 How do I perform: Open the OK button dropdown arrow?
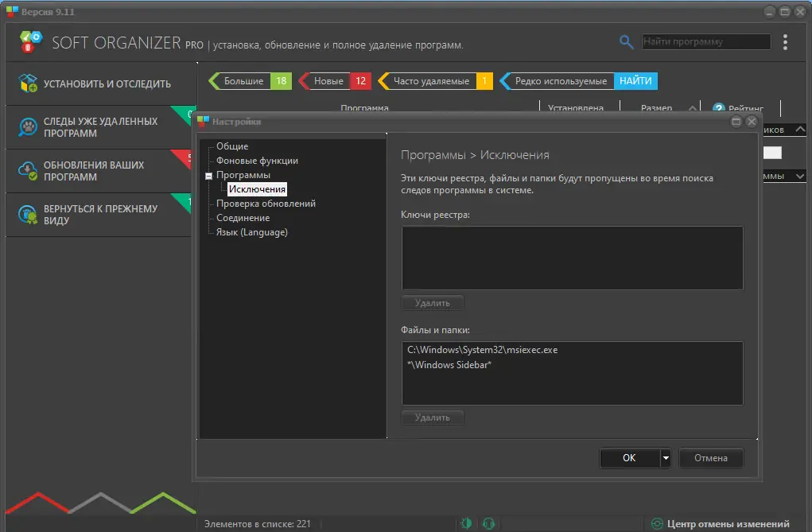point(666,458)
